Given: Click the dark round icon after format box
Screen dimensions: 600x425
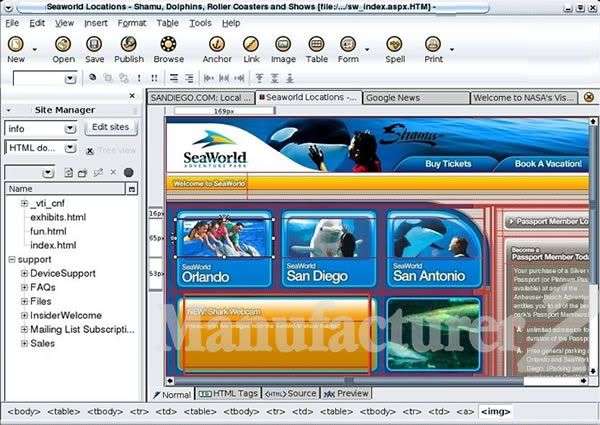Looking at the screenshot, I should pos(93,77).
